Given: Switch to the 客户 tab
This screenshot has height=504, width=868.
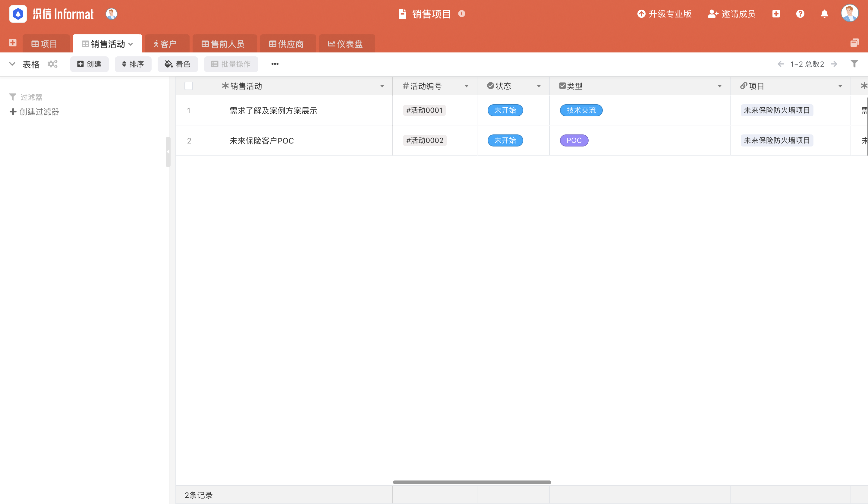Looking at the screenshot, I should click(167, 44).
